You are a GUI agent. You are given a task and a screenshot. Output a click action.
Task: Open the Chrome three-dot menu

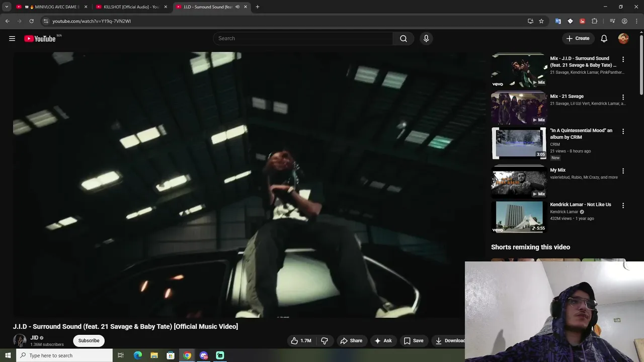636,21
